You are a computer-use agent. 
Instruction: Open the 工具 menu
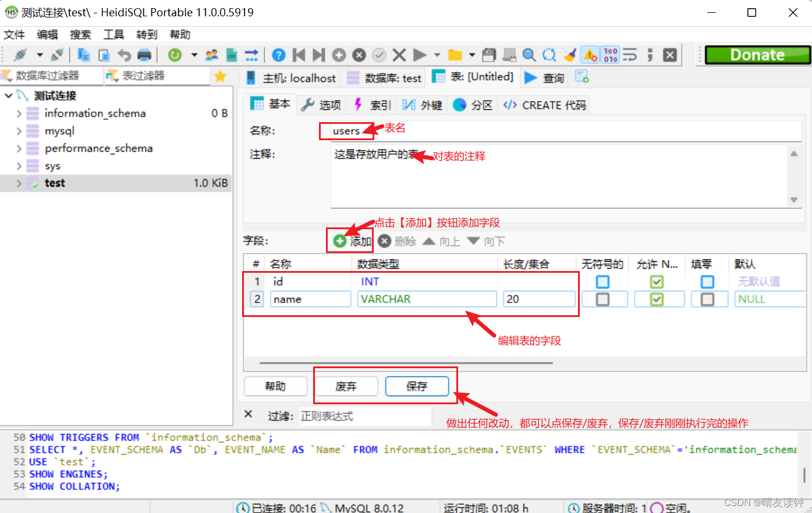coord(113,34)
